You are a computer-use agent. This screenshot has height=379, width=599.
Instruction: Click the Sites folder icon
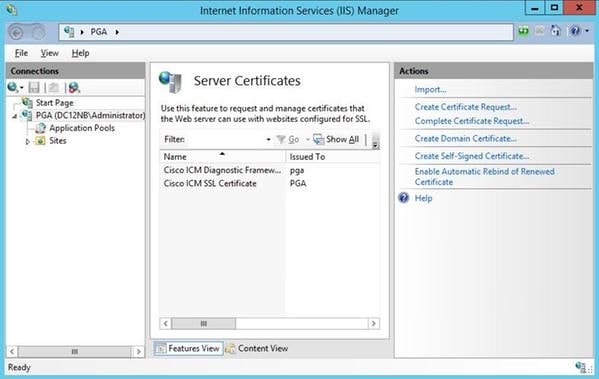point(40,141)
